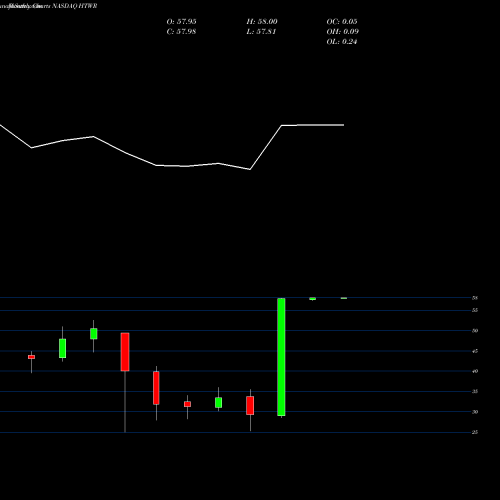Select the last tiny green candle at 58
This screenshot has height=500, width=500.
click(344, 298)
